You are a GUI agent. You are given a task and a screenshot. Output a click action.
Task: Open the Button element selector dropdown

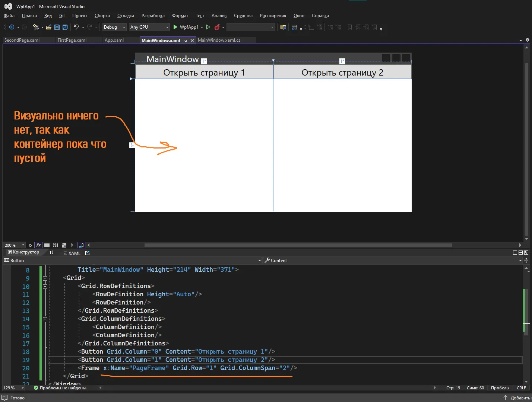[260, 261]
